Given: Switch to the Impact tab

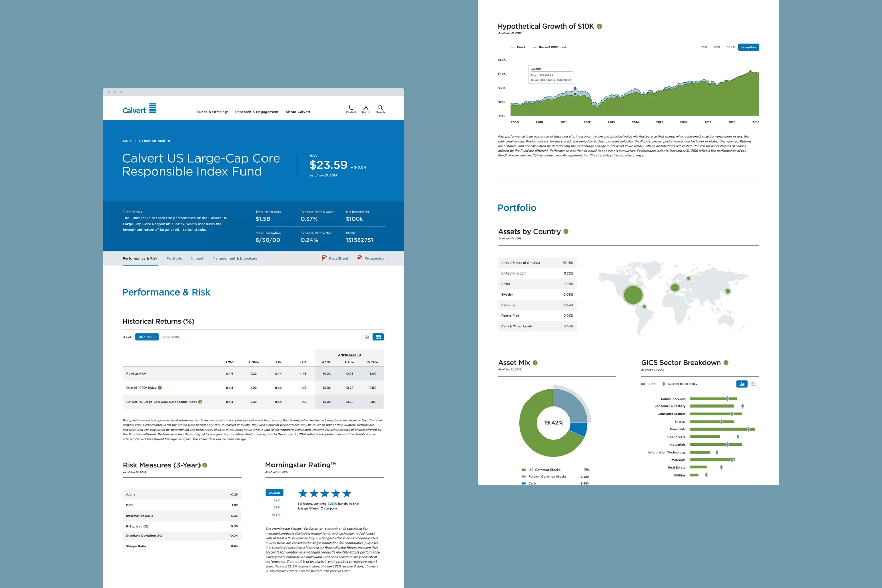Looking at the screenshot, I should [x=197, y=258].
